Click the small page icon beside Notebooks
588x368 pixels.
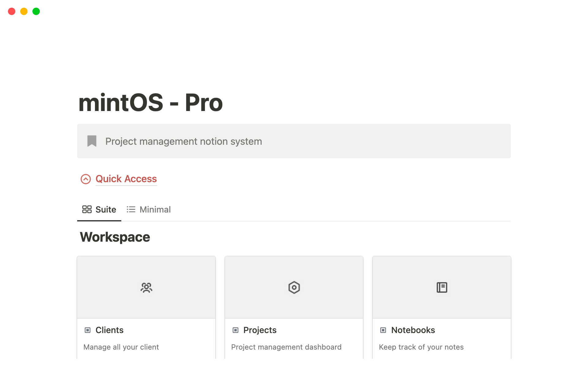tap(383, 330)
